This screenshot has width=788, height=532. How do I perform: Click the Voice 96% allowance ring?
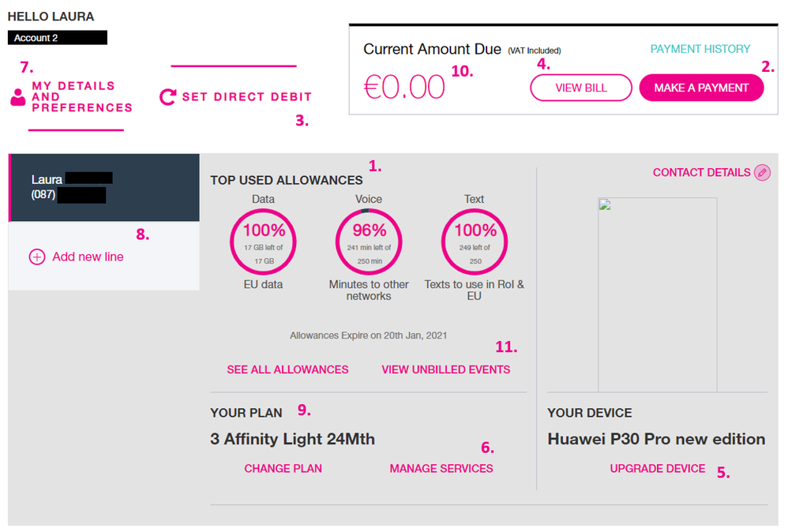369,242
